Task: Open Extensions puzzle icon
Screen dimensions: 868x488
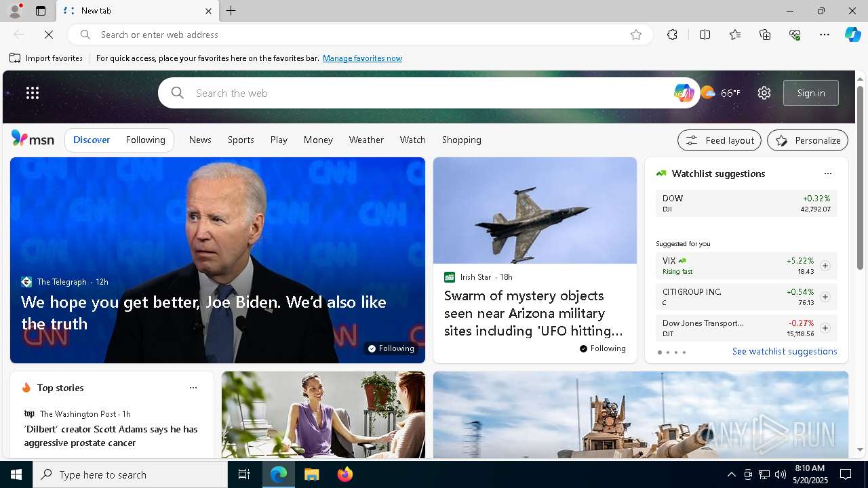Action: [x=672, y=35]
